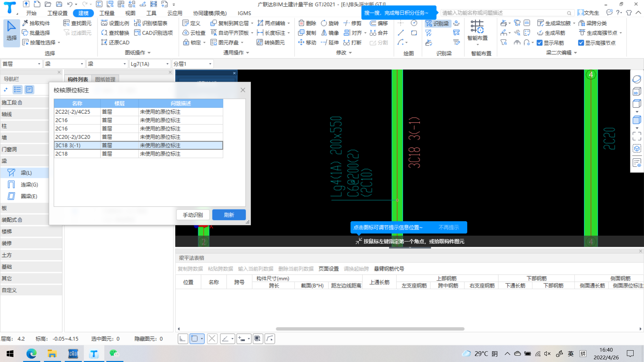Image resolution: width=644 pixels, height=362 pixels.
Task: Toggle orthogonal mode icon in status bar
Action: pos(182,339)
